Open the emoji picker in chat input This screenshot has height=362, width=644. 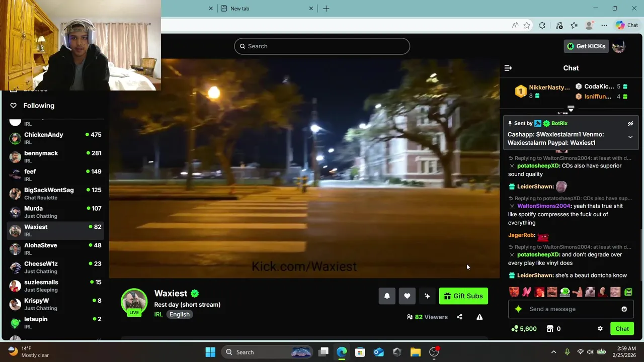(624, 309)
